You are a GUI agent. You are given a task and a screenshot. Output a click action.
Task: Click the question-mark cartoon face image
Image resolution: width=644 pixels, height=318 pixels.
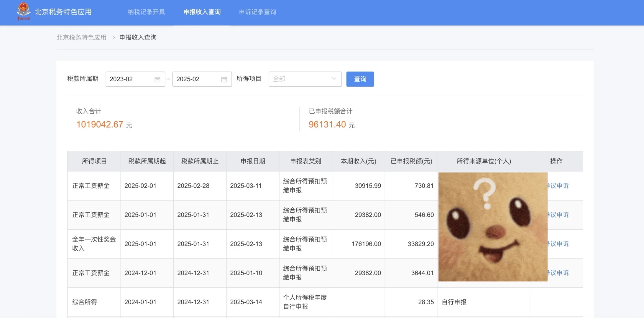tap(492, 227)
